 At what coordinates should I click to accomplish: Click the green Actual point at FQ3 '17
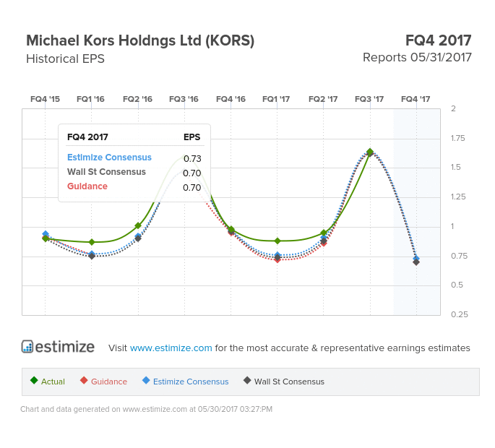tap(370, 152)
